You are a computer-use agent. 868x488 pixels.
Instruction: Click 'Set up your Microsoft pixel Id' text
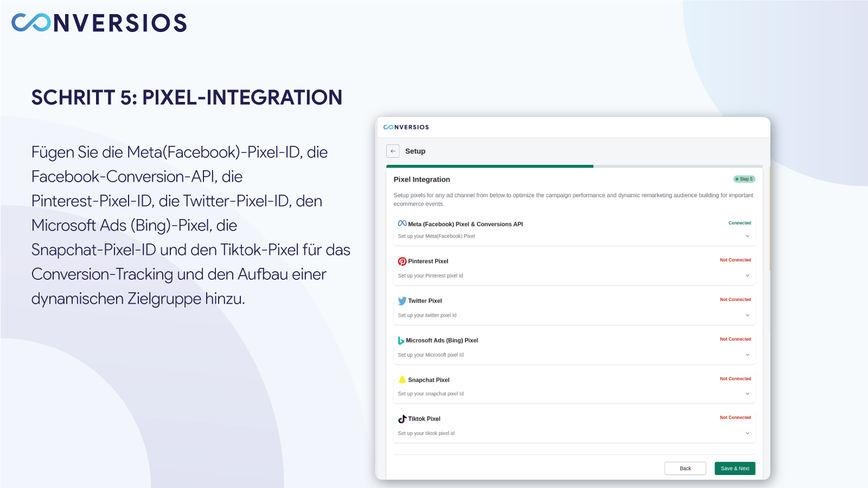pyautogui.click(x=431, y=355)
